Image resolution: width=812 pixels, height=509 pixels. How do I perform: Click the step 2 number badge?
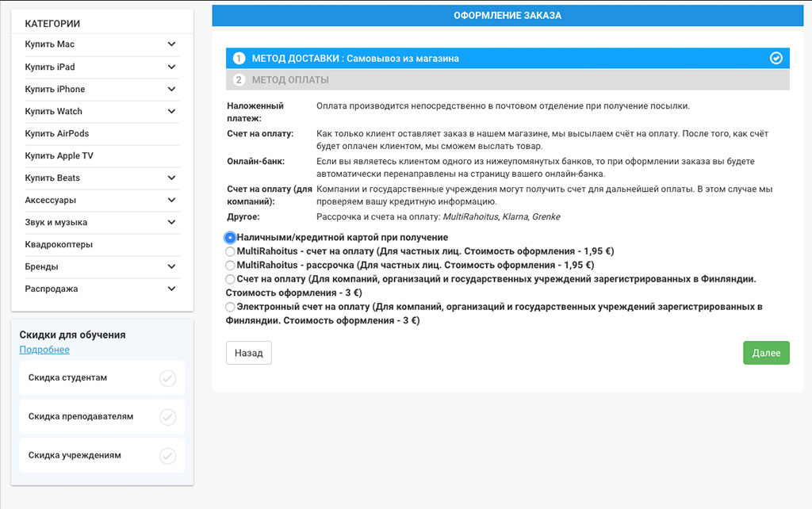(239, 80)
